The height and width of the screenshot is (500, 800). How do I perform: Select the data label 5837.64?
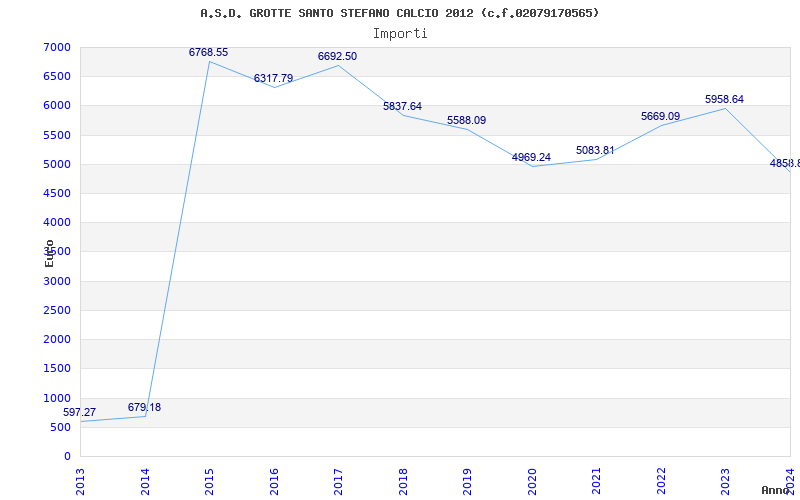(x=403, y=107)
